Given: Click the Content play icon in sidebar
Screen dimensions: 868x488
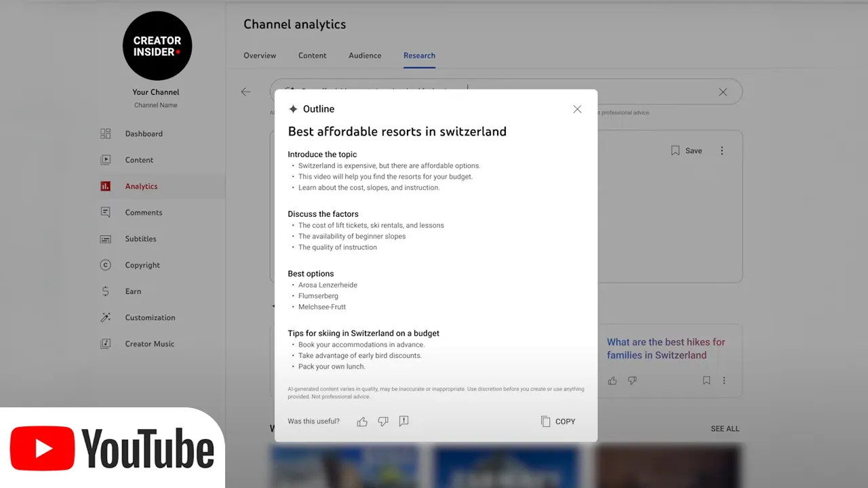Looking at the screenshot, I should click(106, 160).
